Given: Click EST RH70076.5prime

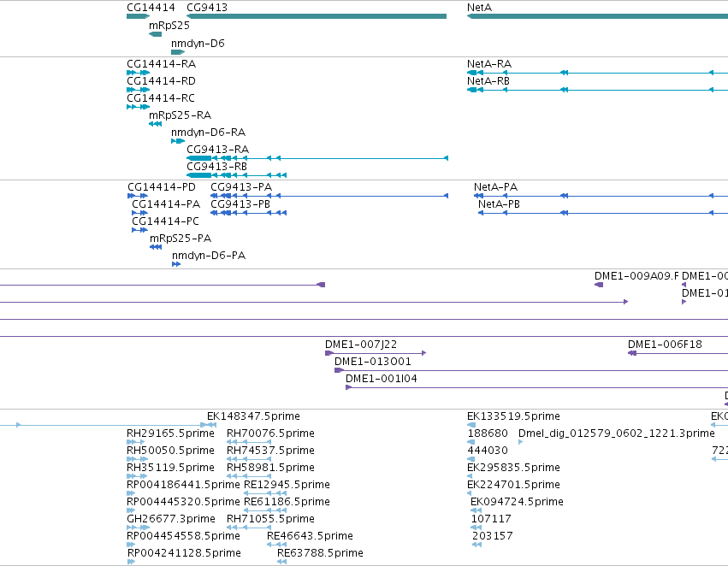Looking at the screenshot, I should [270, 433].
